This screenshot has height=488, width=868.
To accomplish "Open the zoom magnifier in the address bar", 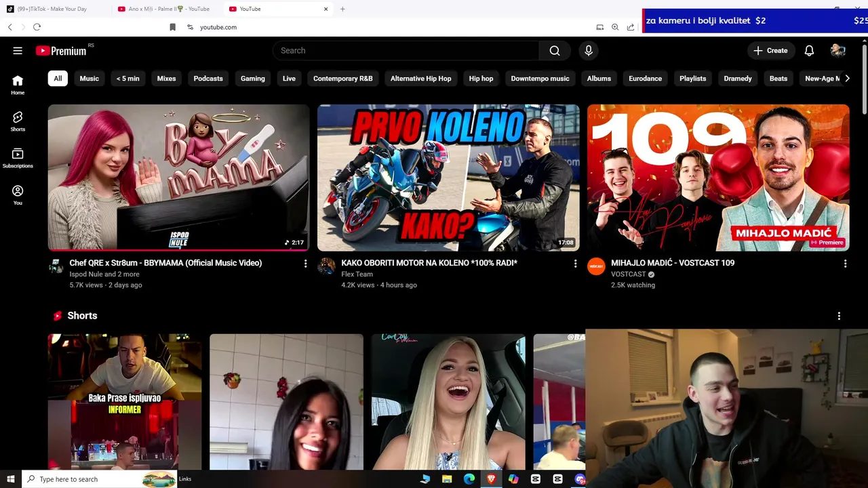I will [x=615, y=27].
